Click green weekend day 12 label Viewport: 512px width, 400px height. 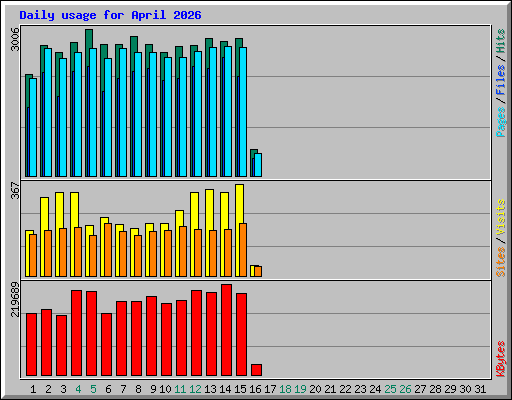click(x=195, y=389)
